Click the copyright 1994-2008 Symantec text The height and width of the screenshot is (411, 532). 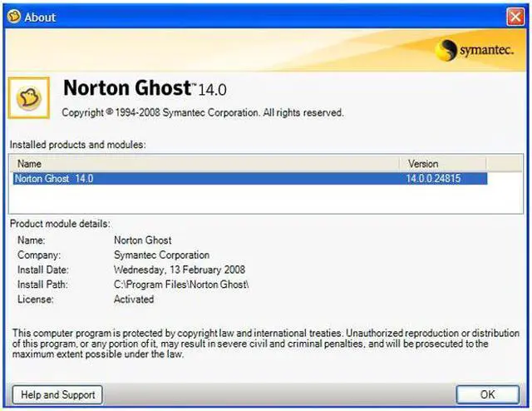(203, 112)
